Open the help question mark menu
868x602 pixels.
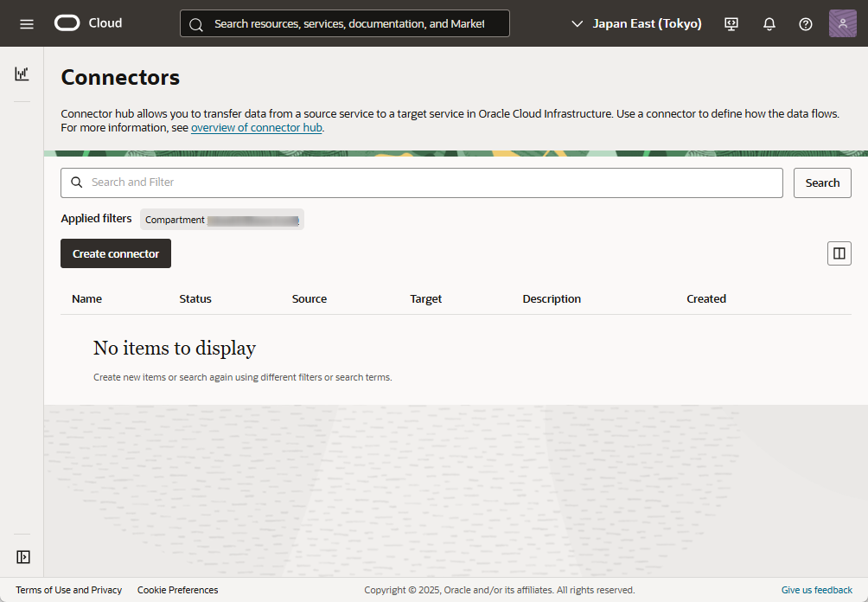pyautogui.click(x=805, y=24)
